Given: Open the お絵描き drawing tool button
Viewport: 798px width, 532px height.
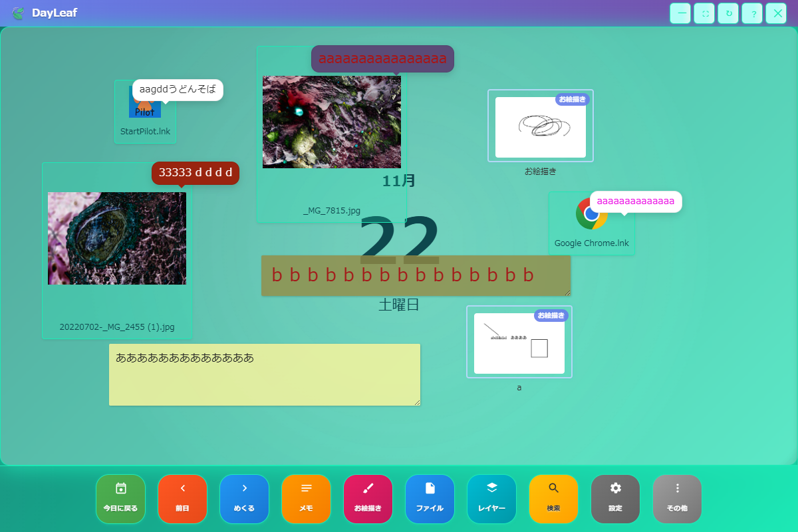Looking at the screenshot, I should pos(368,499).
